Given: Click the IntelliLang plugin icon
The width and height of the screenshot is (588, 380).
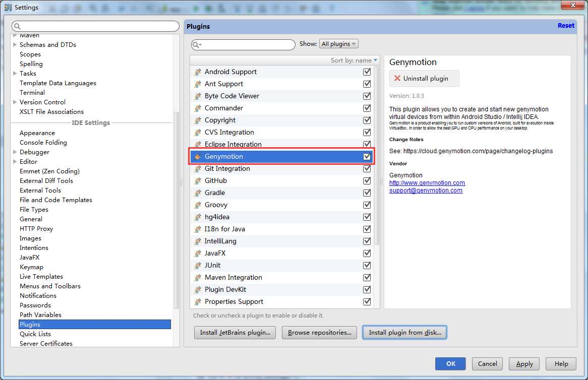Looking at the screenshot, I should 198,241.
